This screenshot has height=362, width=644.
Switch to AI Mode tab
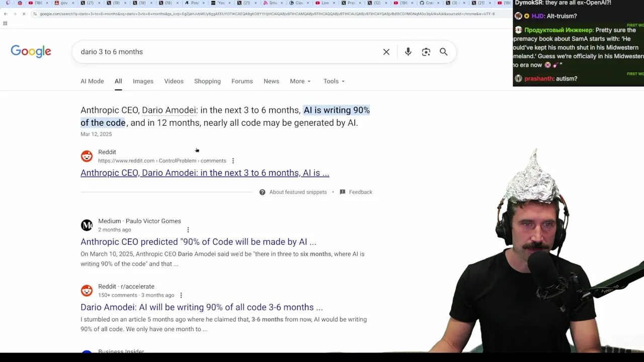(92, 81)
